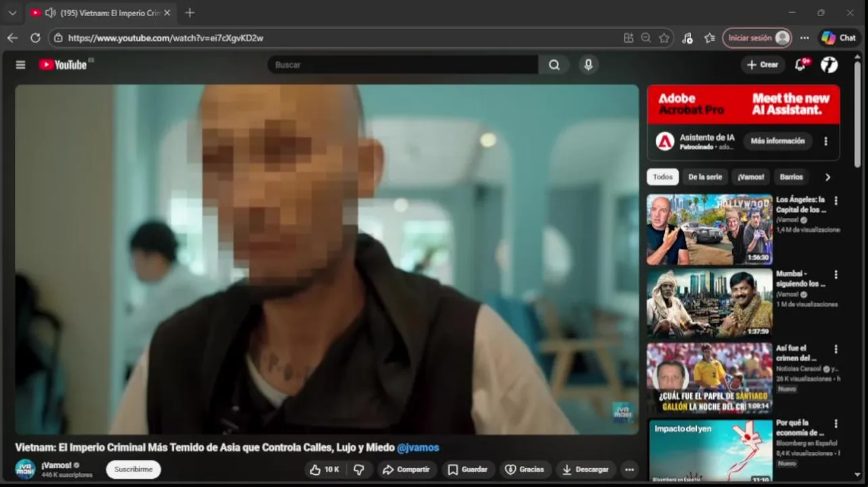Click the Crear button
868x487 pixels.
(x=763, y=64)
